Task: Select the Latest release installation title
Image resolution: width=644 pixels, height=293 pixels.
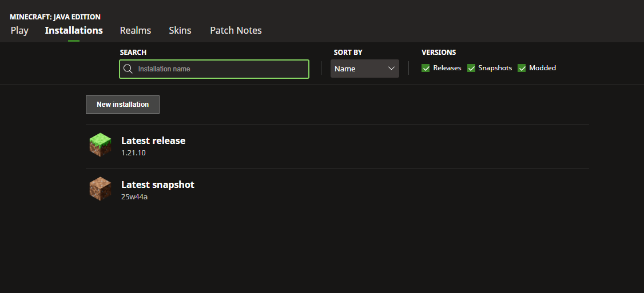Action: (x=153, y=141)
